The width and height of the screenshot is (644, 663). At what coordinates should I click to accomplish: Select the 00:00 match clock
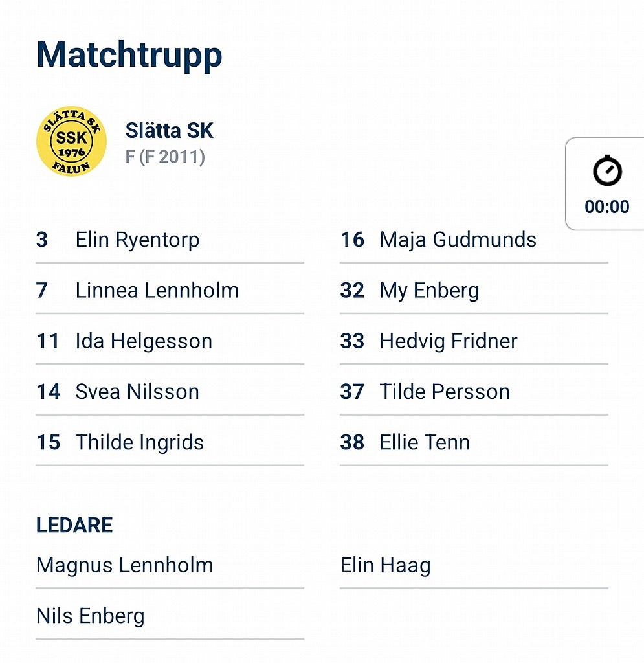(x=607, y=207)
